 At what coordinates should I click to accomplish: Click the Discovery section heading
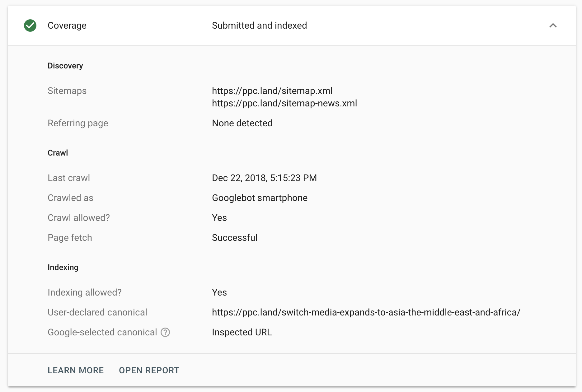pos(65,66)
